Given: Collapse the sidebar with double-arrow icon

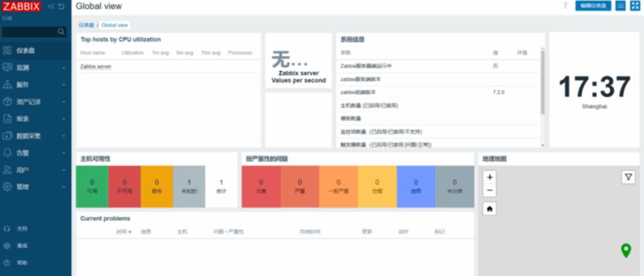Looking at the screenshot, I should (x=51, y=6).
